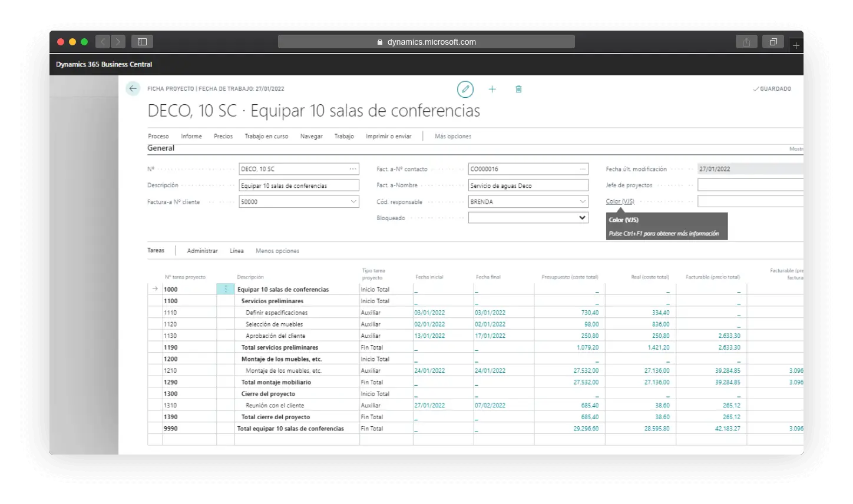Viewport: 853px width, 504px height.
Task: Open the Trabajo en curso menu
Action: point(266,136)
